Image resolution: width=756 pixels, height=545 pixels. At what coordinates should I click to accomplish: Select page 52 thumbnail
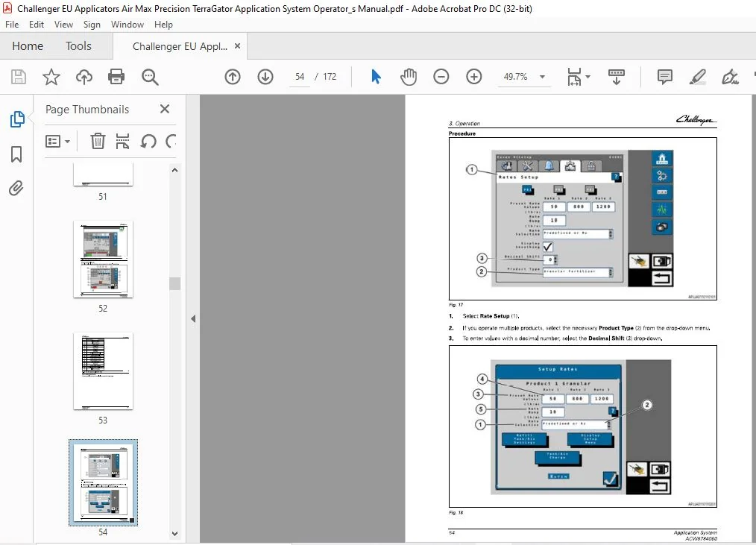click(103, 259)
